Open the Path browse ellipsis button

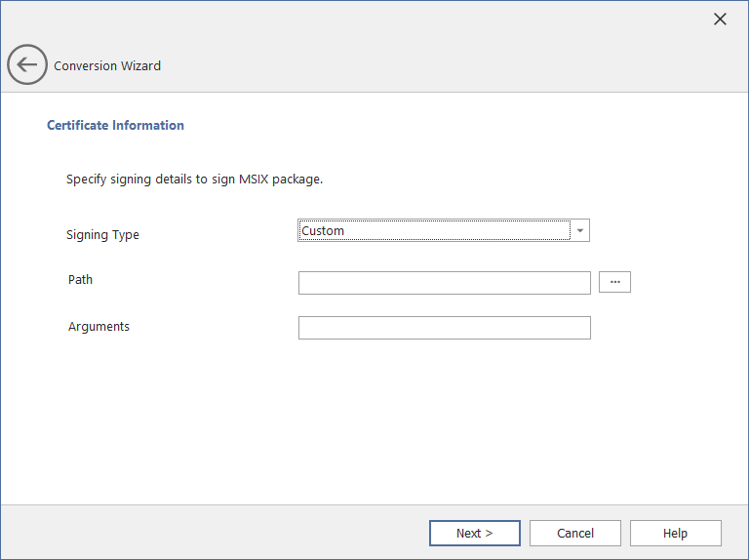(x=614, y=282)
